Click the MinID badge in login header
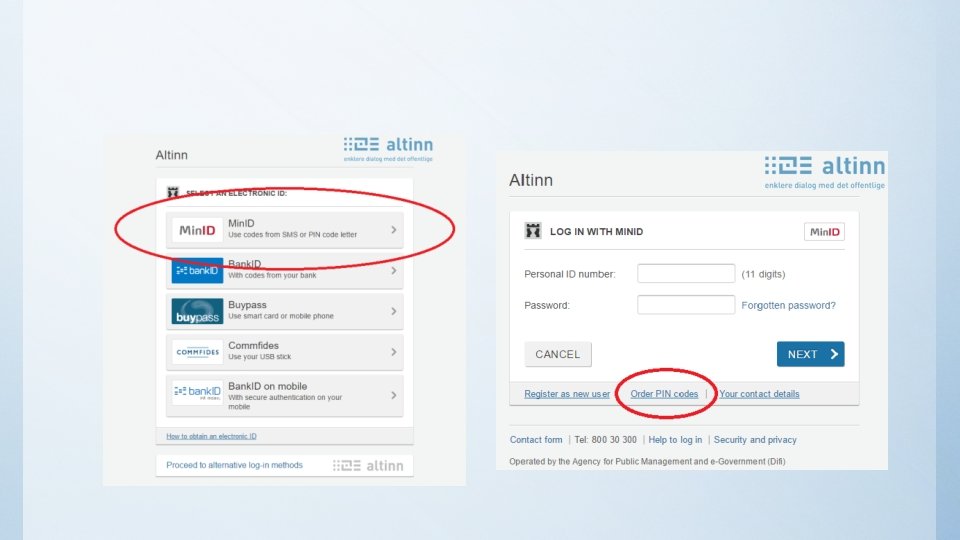 pos(824,231)
